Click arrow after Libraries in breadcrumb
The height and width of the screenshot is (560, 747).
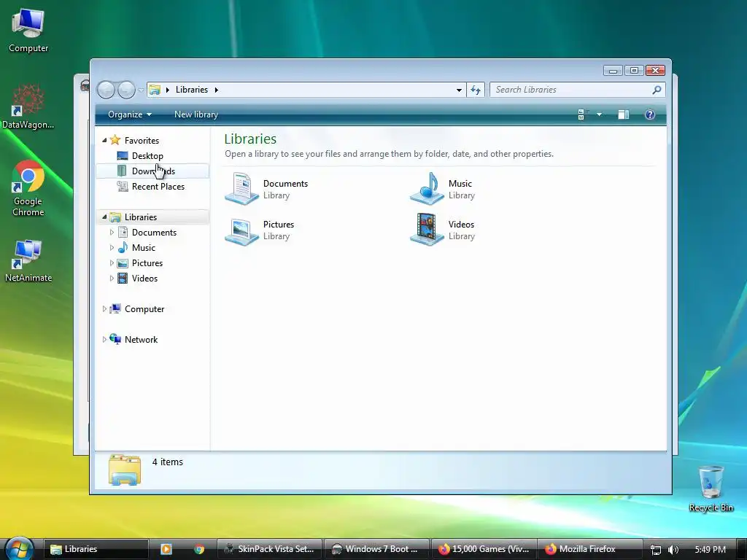216,90
